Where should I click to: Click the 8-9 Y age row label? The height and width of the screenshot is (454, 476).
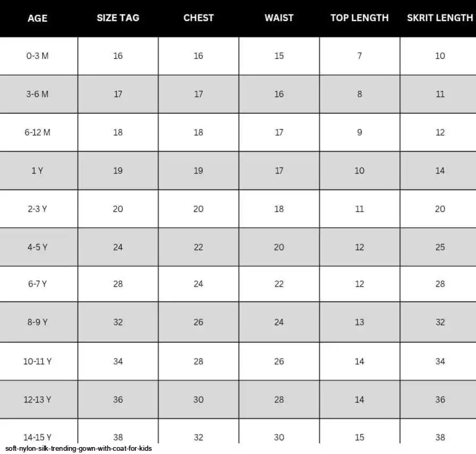(x=37, y=322)
